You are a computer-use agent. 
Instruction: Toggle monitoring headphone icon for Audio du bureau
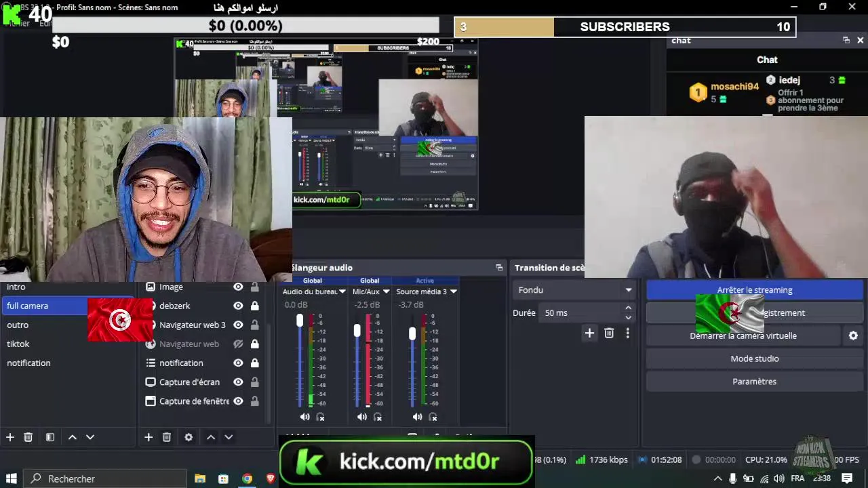(x=321, y=417)
